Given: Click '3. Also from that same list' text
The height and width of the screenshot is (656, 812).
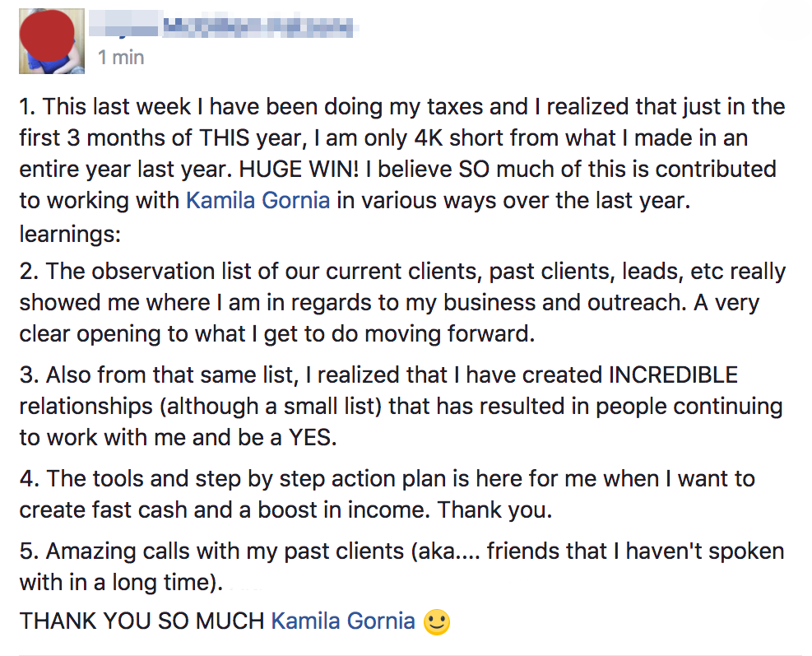Looking at the screenshot, I should (x=159, y=375).
